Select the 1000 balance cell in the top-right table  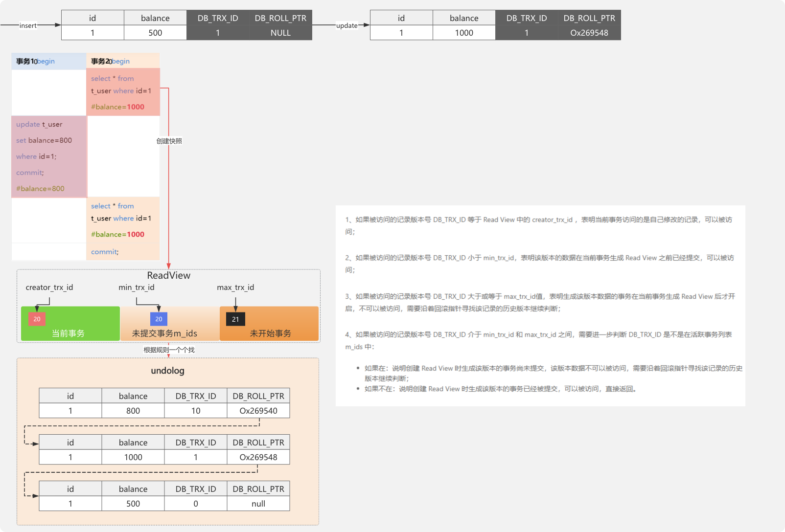[464, 33]
